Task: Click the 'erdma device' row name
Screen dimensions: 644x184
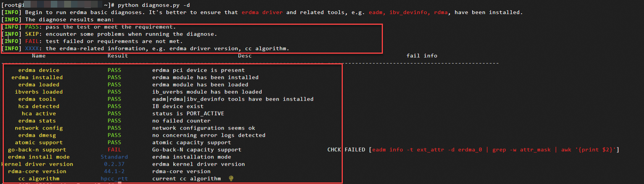Action: [39, 70]
